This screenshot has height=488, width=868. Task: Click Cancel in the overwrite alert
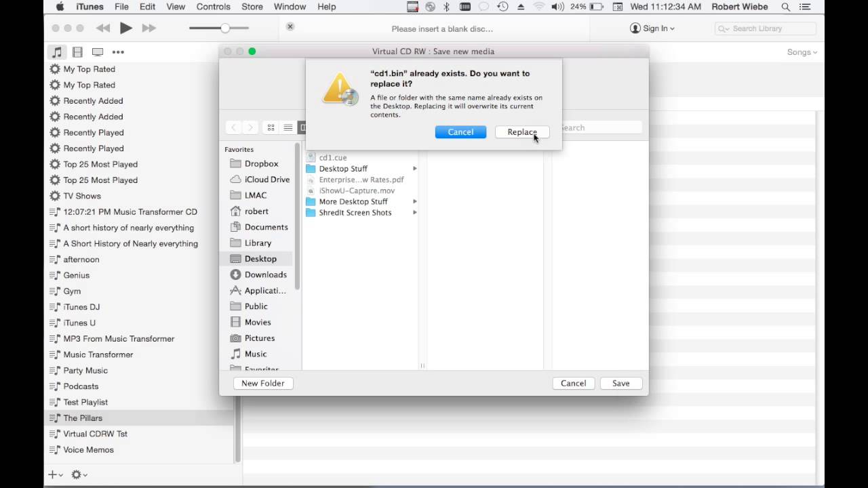(460, 132)
